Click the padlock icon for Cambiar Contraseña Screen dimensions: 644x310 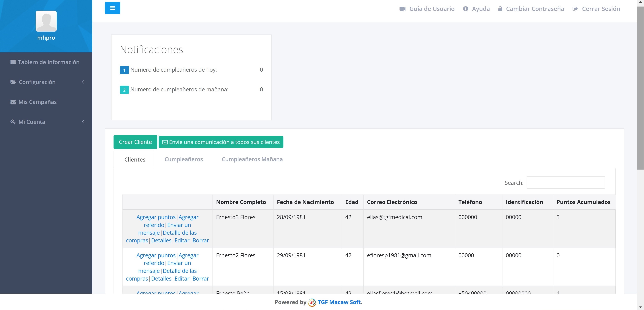pos(500,9)
